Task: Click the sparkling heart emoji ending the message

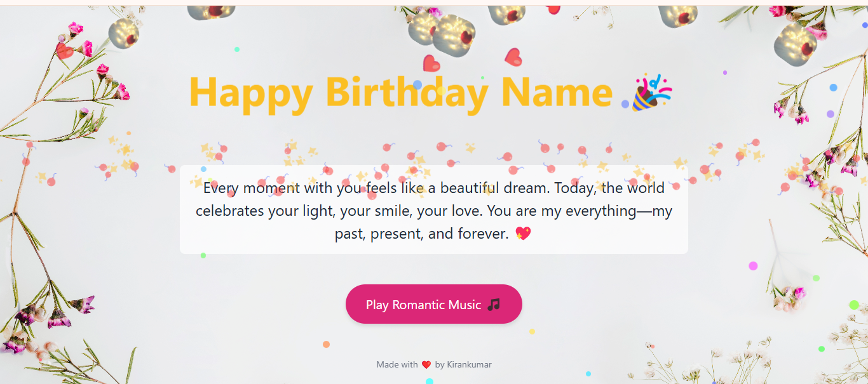Action: (524, 234)
